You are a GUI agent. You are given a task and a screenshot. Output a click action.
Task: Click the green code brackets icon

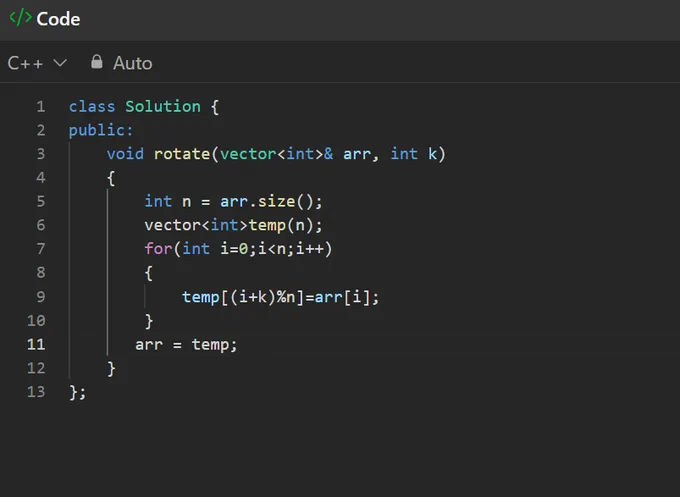click(x=20, y=18)
